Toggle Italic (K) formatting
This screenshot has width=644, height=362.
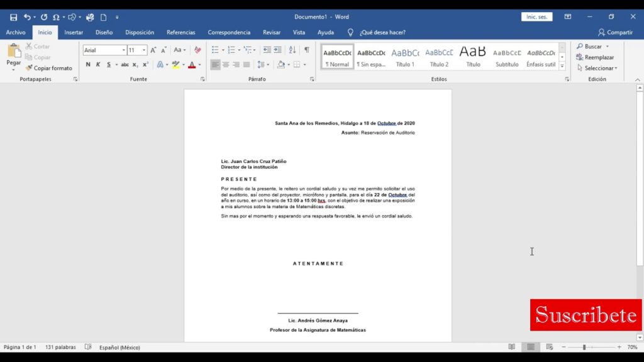click(x=97, y=65)
